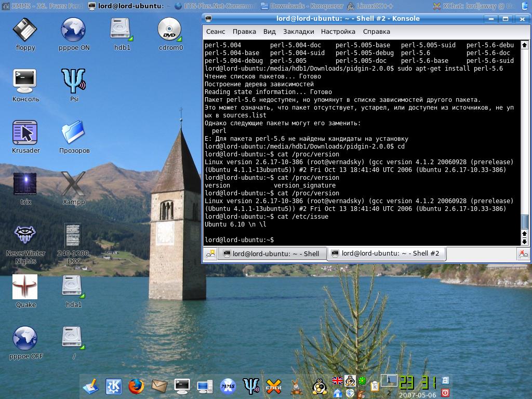Launch XChat from the bottom panel
Screen dimensions: 532x399
[x=274, y=386]
